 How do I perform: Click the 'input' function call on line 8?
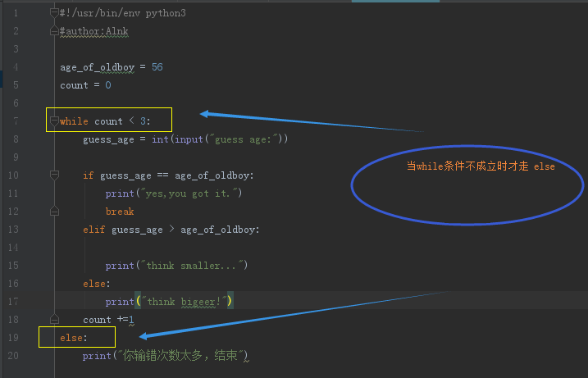[189, 139]
